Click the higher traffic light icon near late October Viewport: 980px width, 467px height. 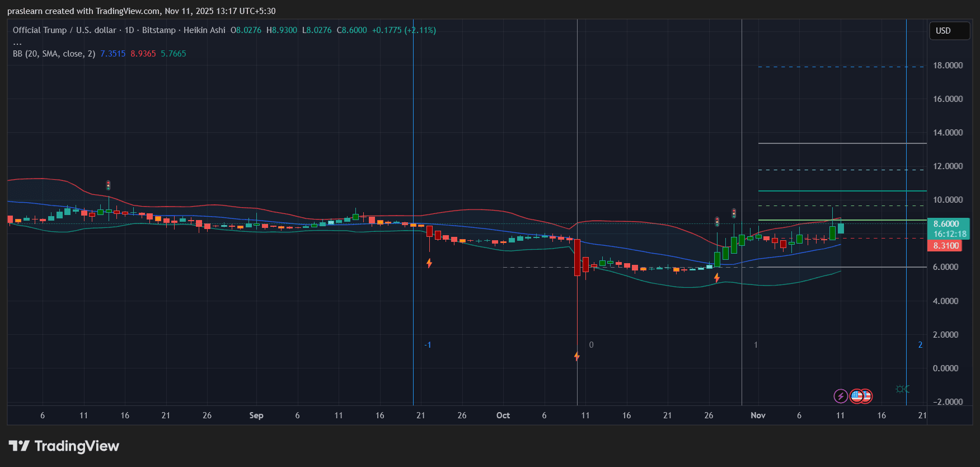point(734,213)
